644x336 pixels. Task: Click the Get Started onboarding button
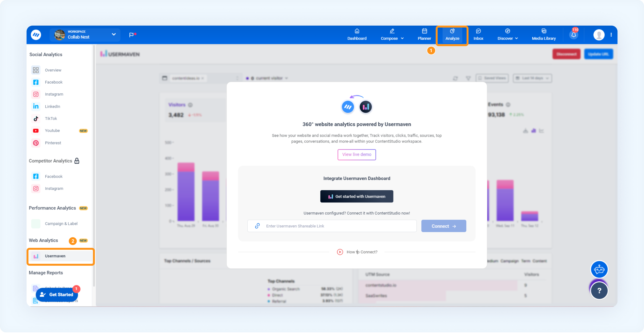(x=57, y=295)
